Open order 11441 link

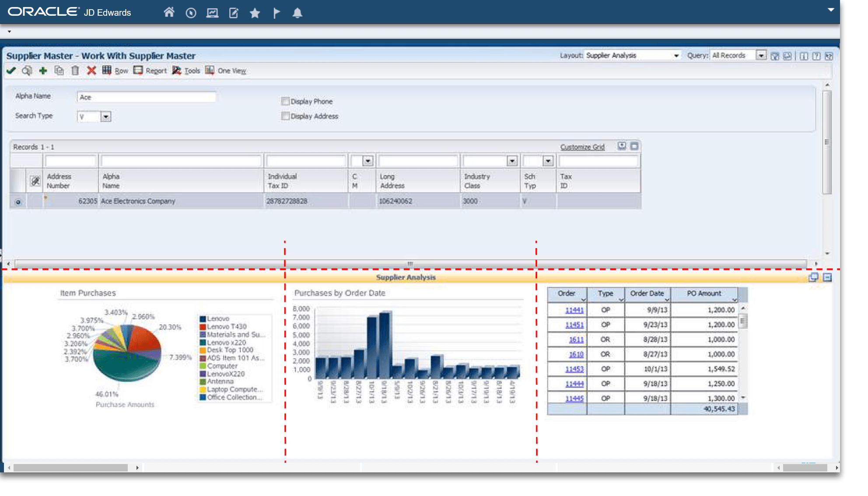(574, 310)
